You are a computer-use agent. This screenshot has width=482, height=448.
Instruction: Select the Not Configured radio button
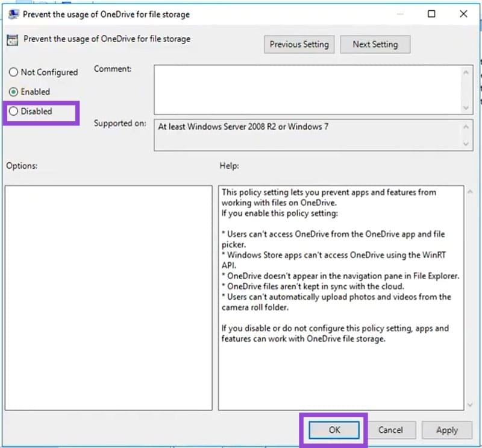pos(13,72)
